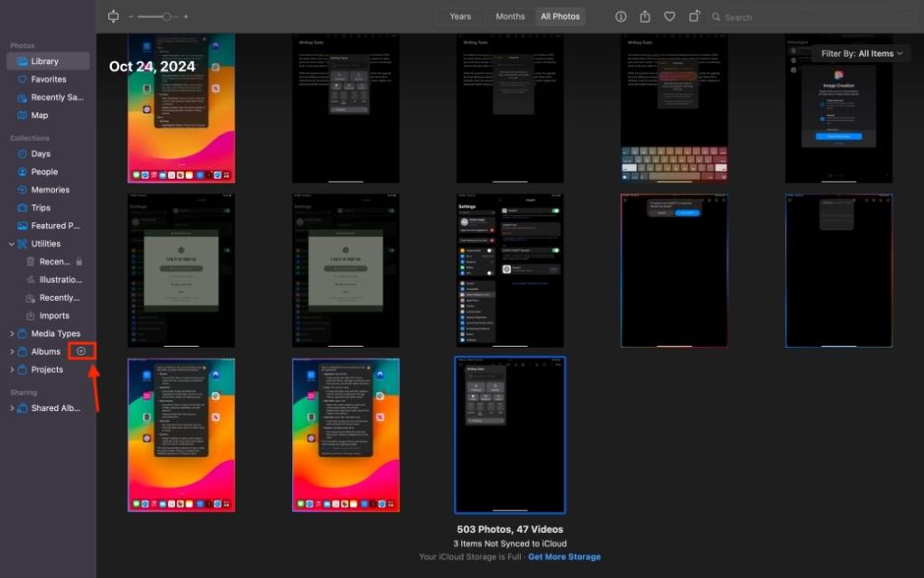This screenshot has width=924, height=578.
Task: Click the Imports icon in the sidebar
Action: pos(31,315)
